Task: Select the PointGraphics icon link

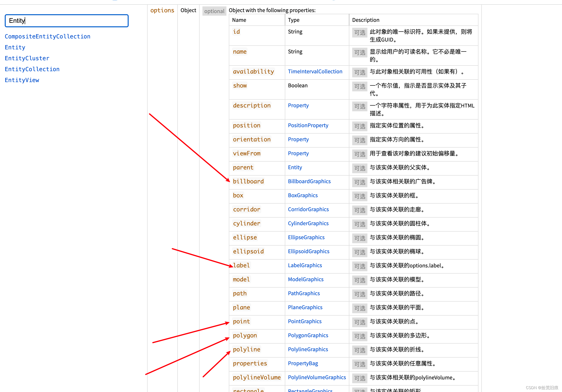Action: tap(305, 321)
